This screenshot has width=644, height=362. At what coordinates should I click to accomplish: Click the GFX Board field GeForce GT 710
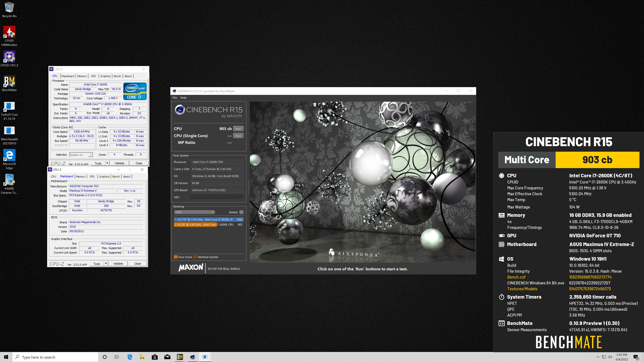[x=217, y=190]
